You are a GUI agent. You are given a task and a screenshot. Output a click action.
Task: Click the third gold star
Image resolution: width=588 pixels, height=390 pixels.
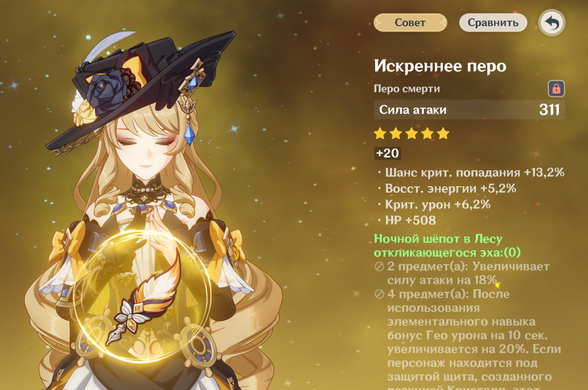[x=411, y=134]
